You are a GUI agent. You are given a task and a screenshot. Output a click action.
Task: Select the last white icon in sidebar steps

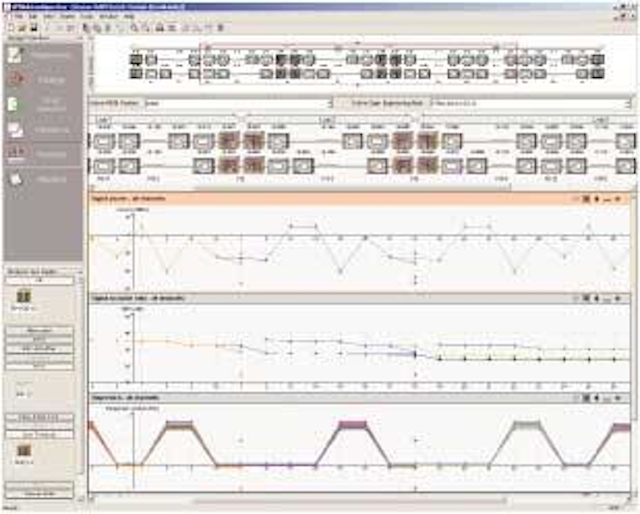pos(16,179)
